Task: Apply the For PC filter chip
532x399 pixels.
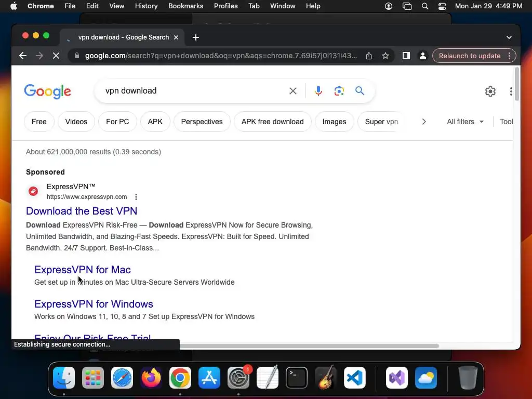Action: pyautogui.click(x=117, y=122)
